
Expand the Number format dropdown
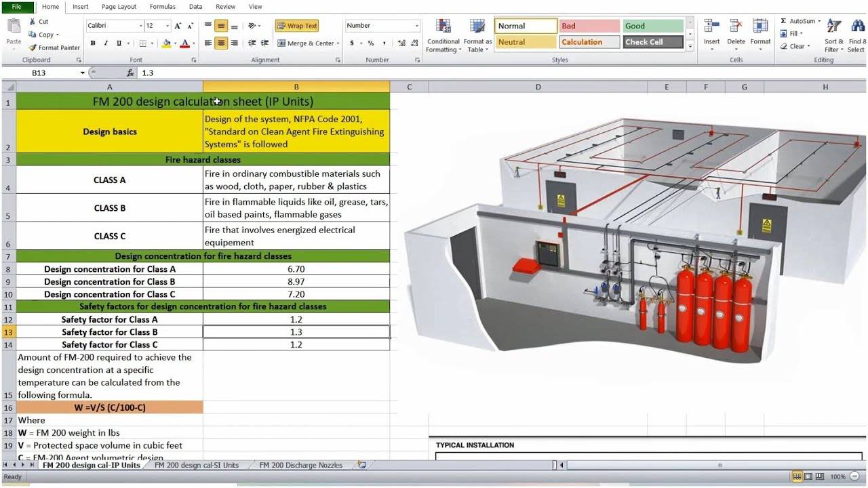pos(416,26)
